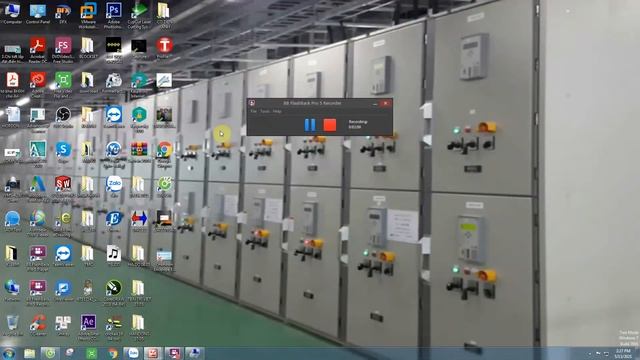Open Zalo from the taskbar
640x360 pixels.
(132, 353)
